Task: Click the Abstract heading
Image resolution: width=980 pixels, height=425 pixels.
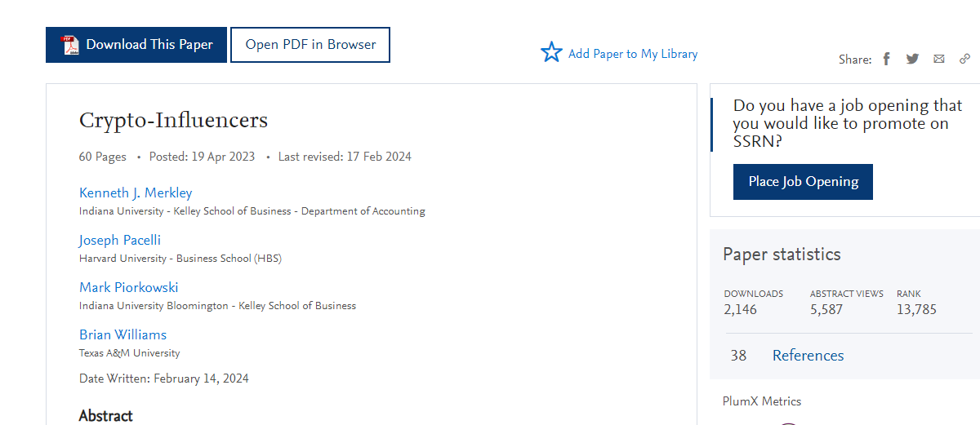Action: click(x=106, y=416)
